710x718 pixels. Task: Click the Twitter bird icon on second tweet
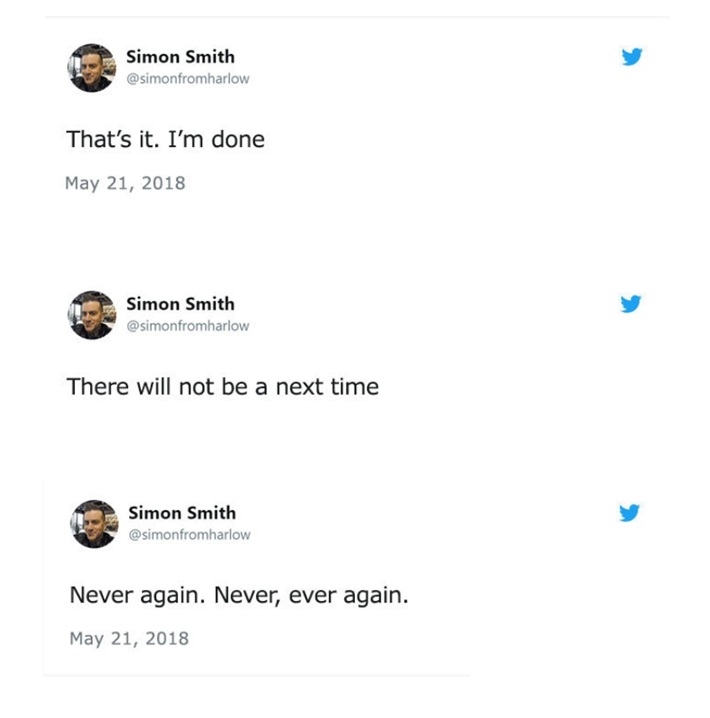click(x=631, y=304)
